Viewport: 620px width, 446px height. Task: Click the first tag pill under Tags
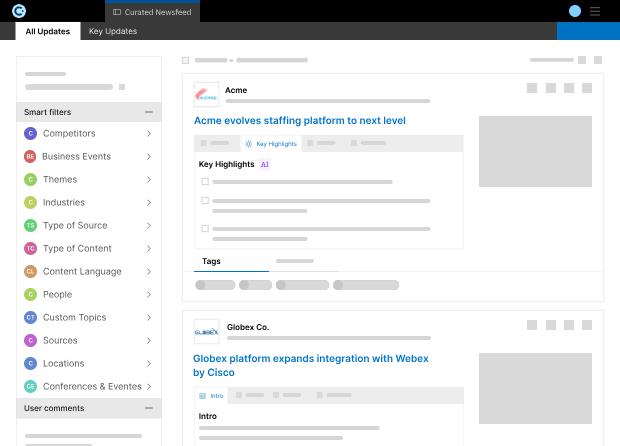215,285
